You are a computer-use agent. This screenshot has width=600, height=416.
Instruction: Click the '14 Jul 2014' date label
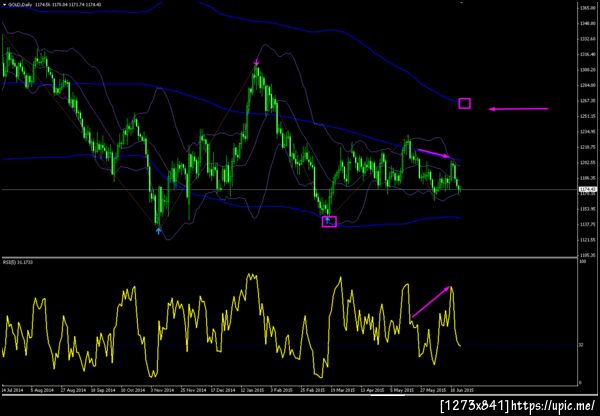click(11, 390)
